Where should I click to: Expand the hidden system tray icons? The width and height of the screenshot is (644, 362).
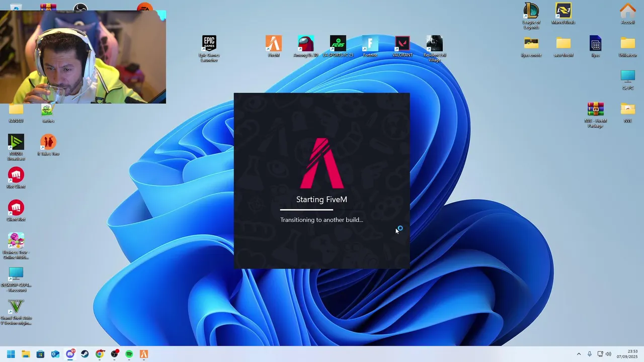[579, 354]
